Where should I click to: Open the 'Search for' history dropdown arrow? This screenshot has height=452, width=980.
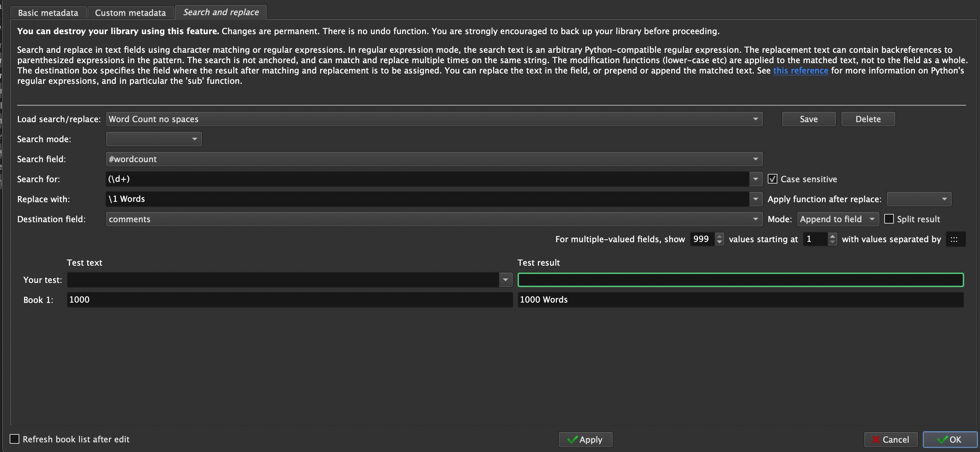pyautogui.click(x=756, y=179)
